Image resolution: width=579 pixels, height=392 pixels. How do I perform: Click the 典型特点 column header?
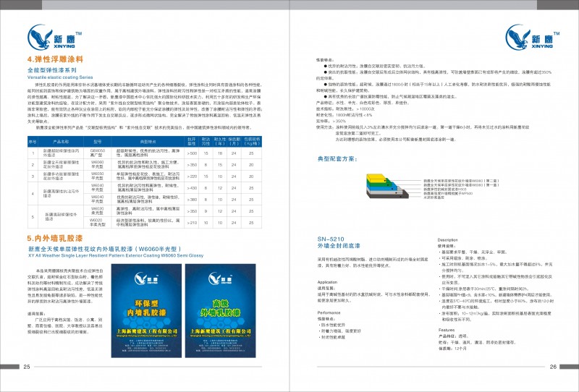(x=148, y=142)
